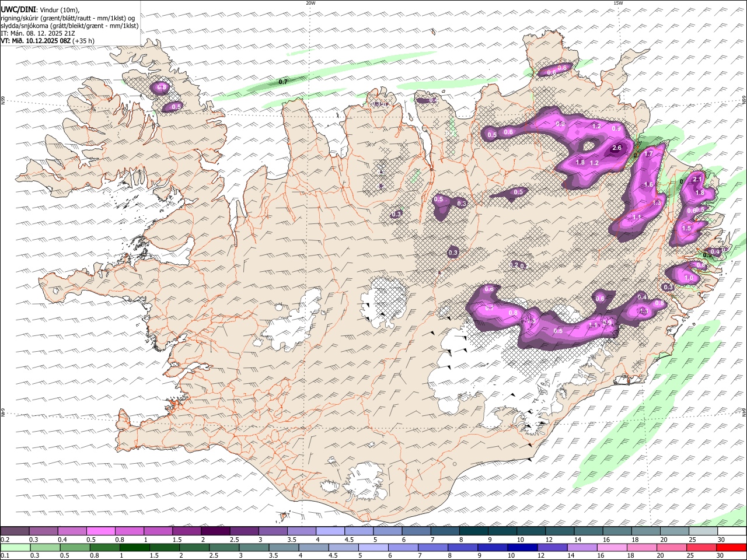
Task: Click the 2.1 value near the east coast
Action: tap(697, 180)
